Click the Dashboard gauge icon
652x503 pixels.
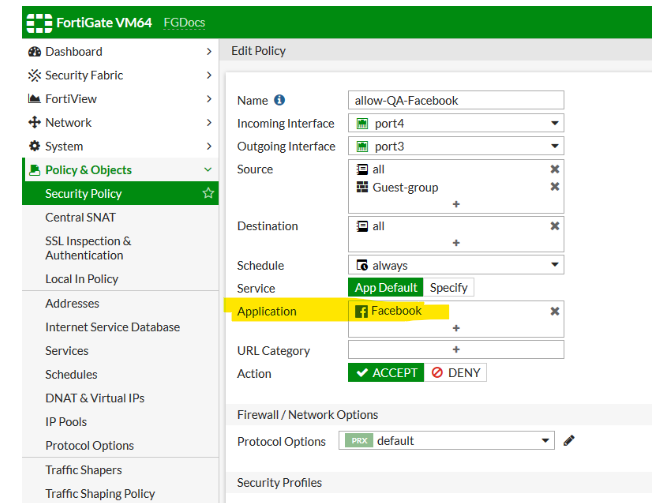click(34, 52)
